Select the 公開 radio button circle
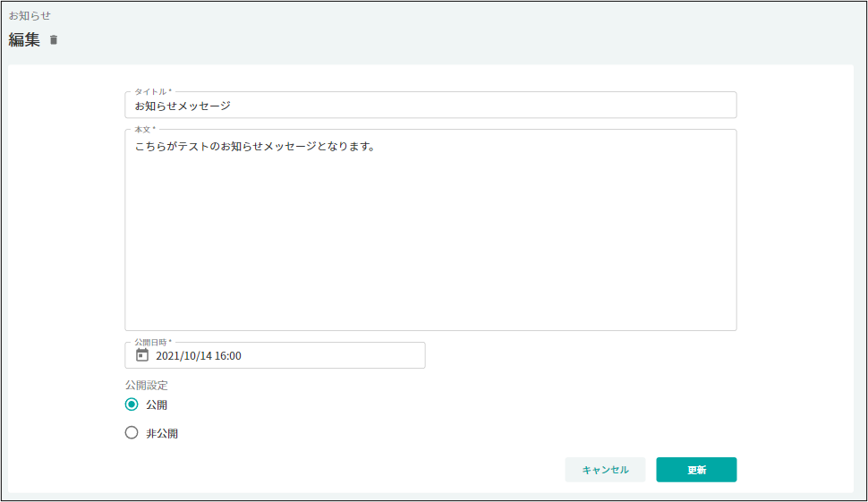The height and width of the screenshot is (502, 868). coord(132,404)
